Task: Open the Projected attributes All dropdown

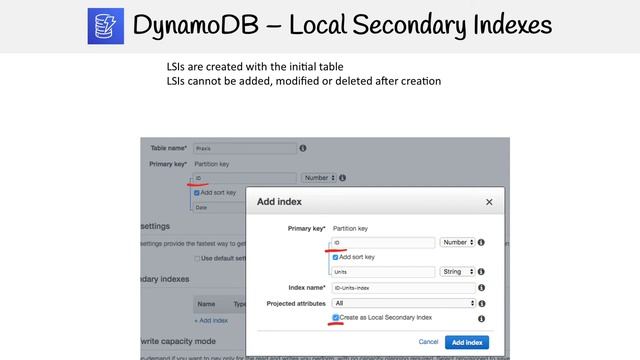Action: [x=404, y=303]
